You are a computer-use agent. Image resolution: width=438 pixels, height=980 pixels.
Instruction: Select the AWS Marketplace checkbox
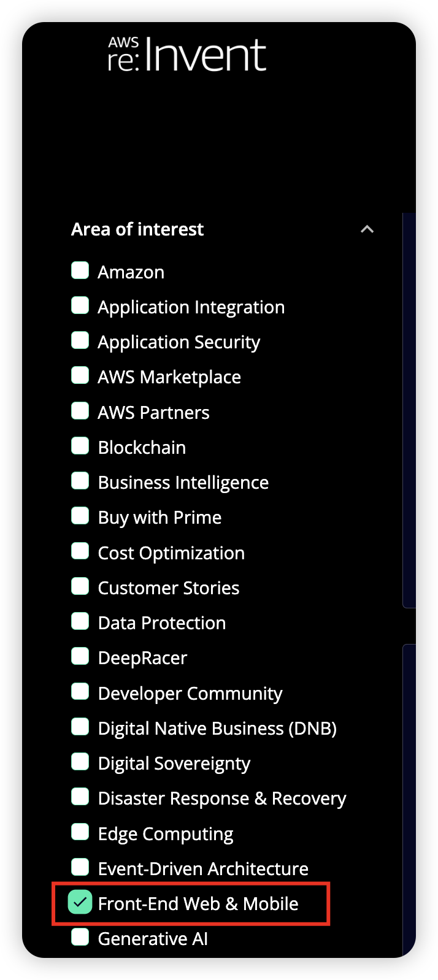tap(80, 375)
